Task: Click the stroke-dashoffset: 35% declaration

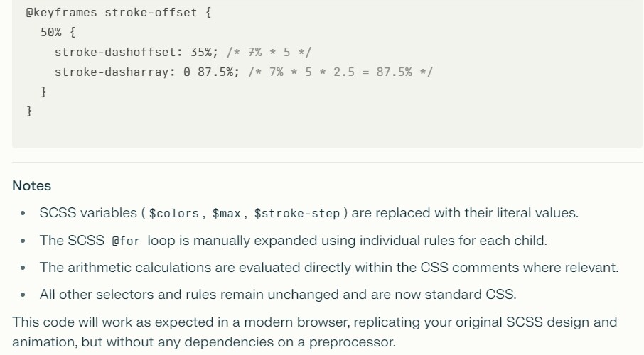Action: tap(136, 52)
